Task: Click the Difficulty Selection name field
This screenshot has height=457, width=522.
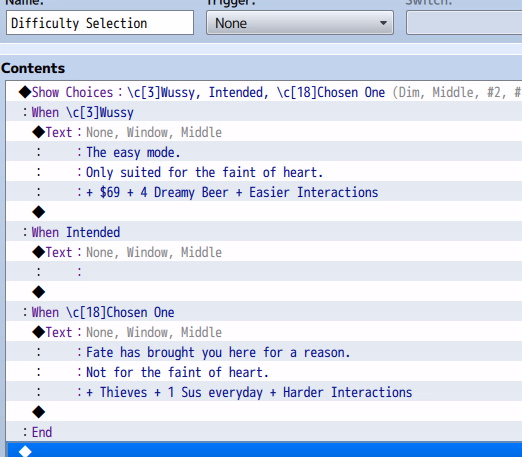Action: [x=100, y=23]
